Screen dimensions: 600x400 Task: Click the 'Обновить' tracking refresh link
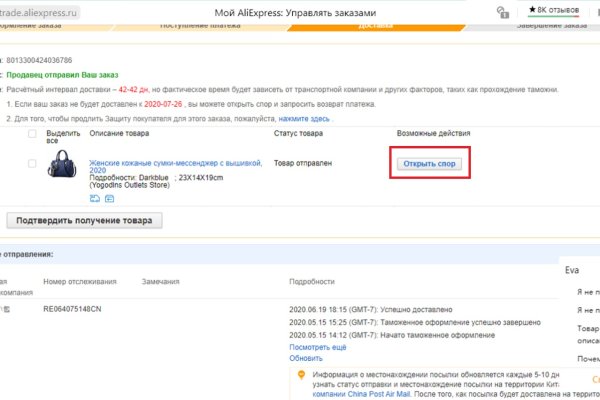click(306, 358)
